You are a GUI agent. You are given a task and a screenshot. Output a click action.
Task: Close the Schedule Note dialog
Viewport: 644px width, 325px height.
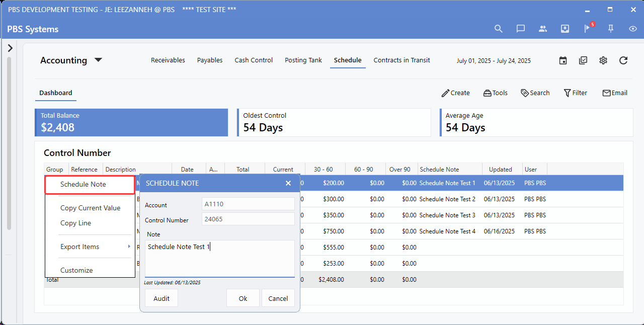pyautogui.click(x=288, y=183)
